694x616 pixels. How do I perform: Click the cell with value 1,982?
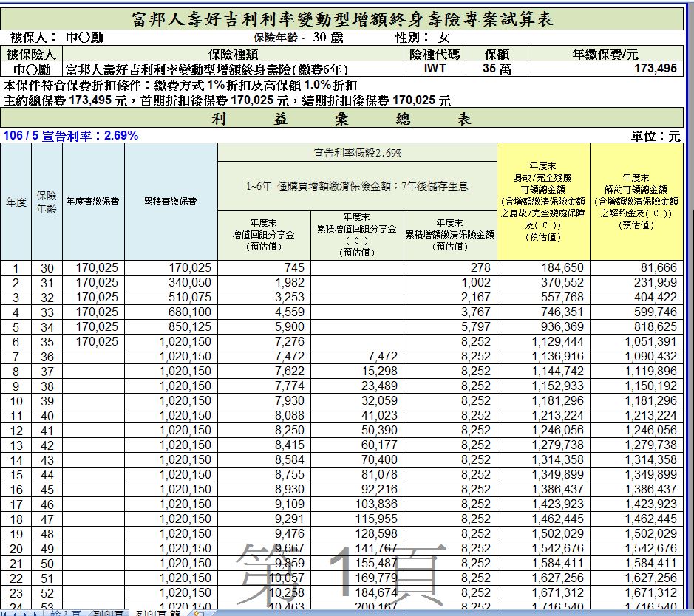(264, 283)
